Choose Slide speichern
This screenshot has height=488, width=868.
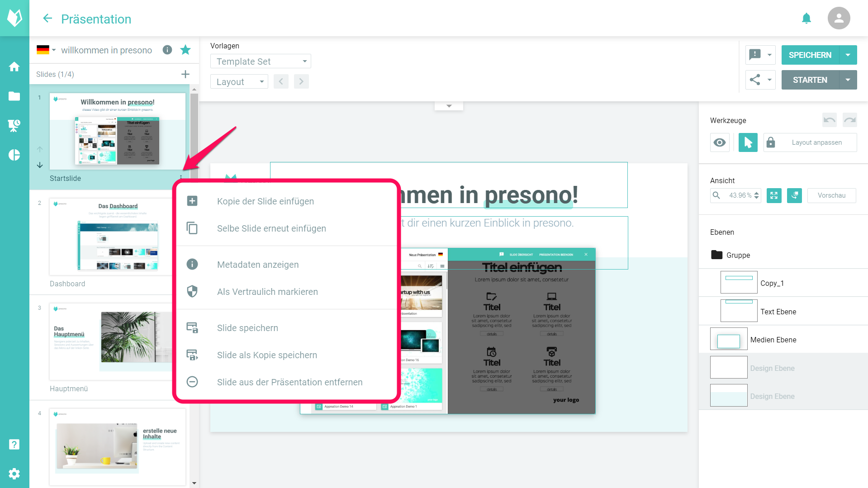[x=286, y=328]
